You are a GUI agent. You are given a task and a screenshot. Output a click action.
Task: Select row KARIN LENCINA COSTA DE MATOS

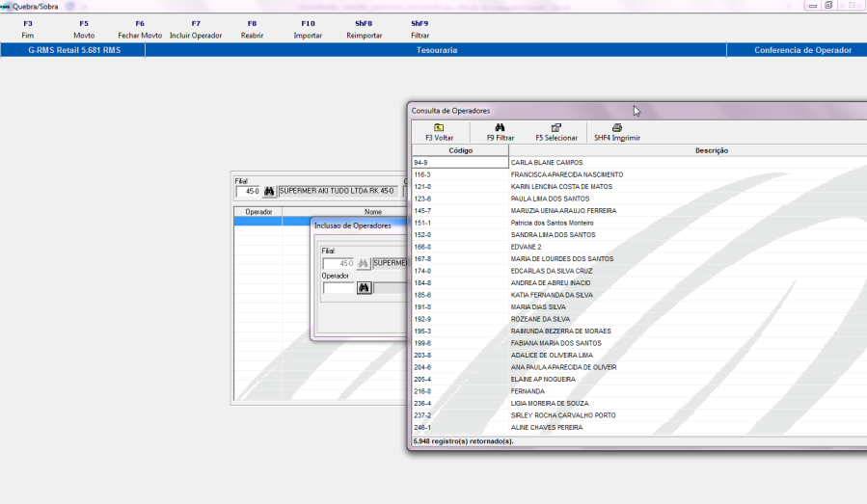pos(639,187)
